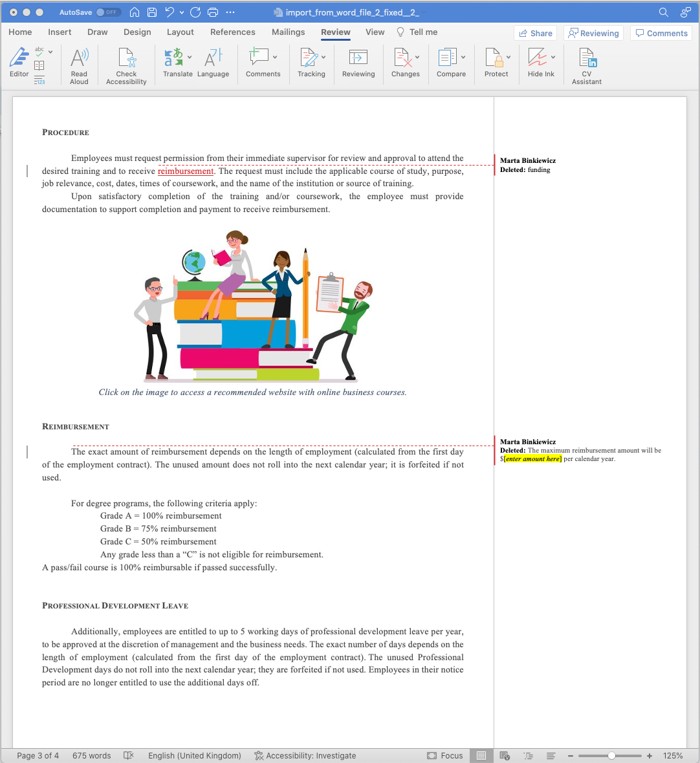
Task: Open the Editor pane
Action: tap(19, 61)
